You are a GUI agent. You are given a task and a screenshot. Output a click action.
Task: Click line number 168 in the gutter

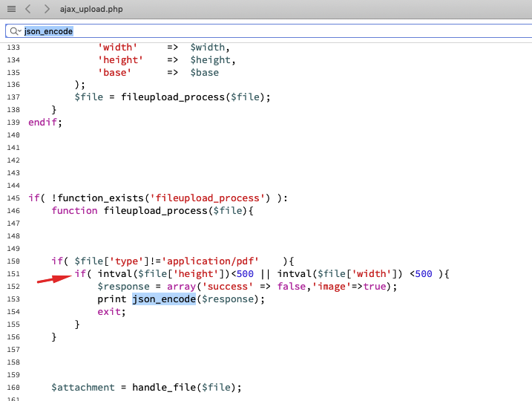[13, 388]
